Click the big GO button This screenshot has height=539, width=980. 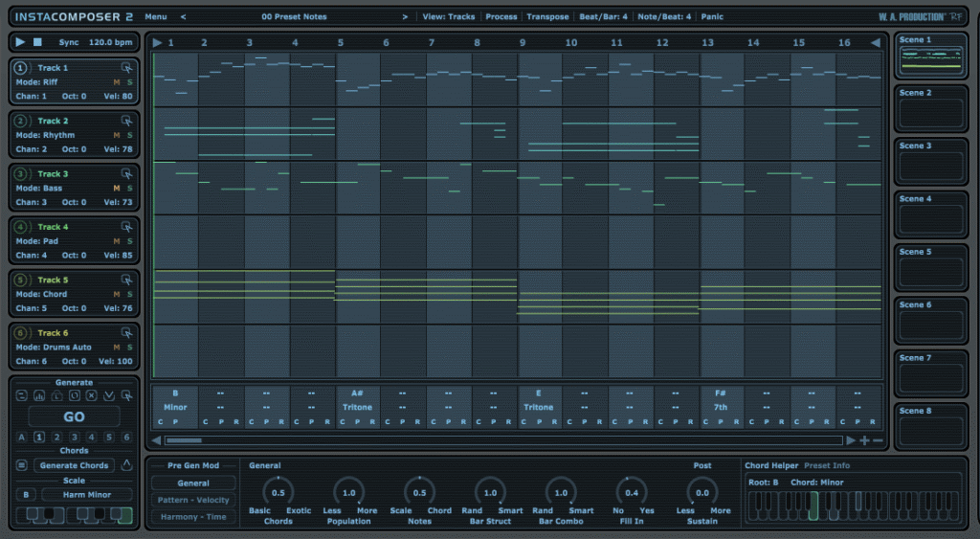click(74, 417)
